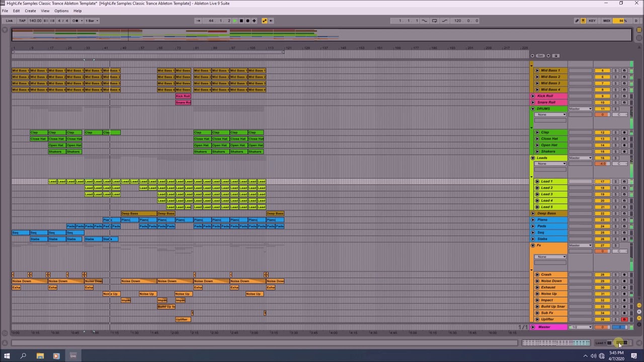This screenshot has height=362, width=644.
Task: Toggle the Snare Roll track activator
Action: (x=602, y=103)
